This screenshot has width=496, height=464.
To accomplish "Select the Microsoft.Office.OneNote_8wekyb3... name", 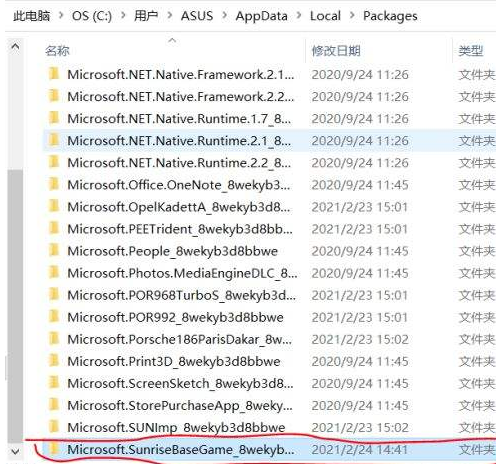I will (179, 185).
